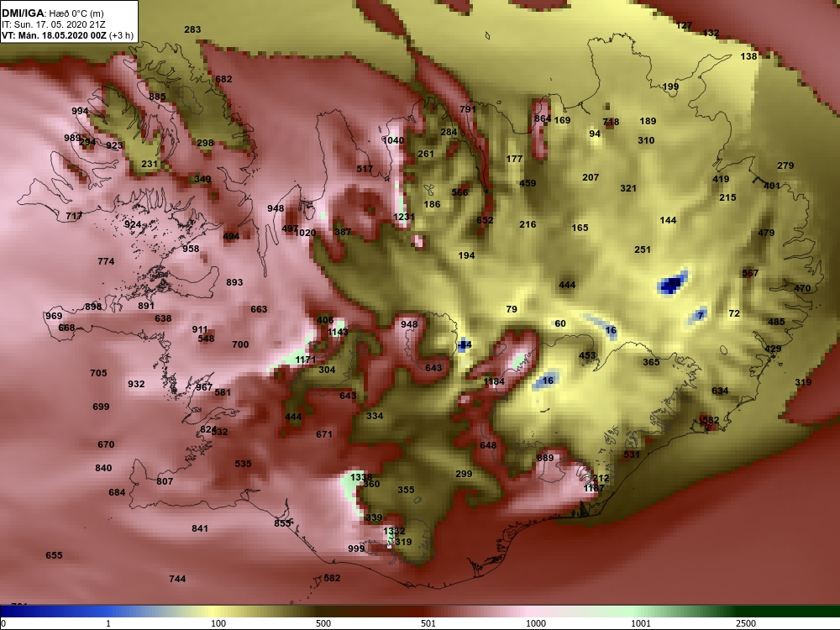The image size is (840, 630).
Task: Click the map value '251'
Action: pos(643,249)
